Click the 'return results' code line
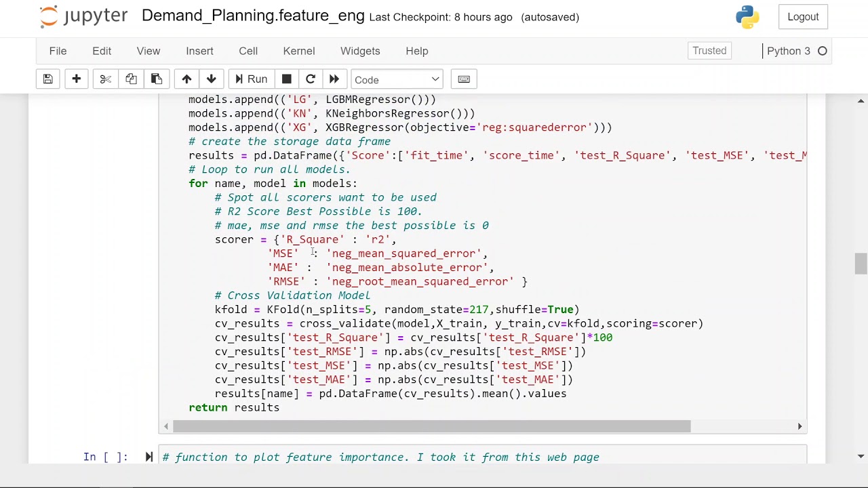 [234, 407]
